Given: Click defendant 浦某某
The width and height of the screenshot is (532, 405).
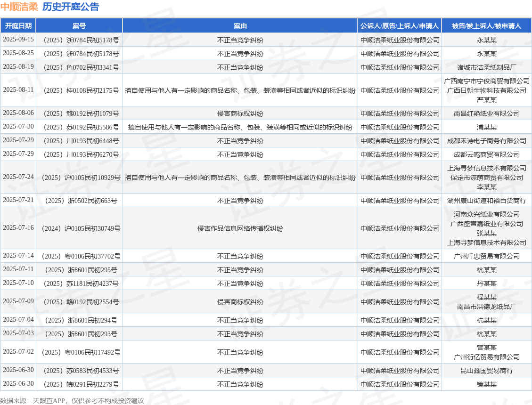Looking at the screenshot, I should click(487, 127).
